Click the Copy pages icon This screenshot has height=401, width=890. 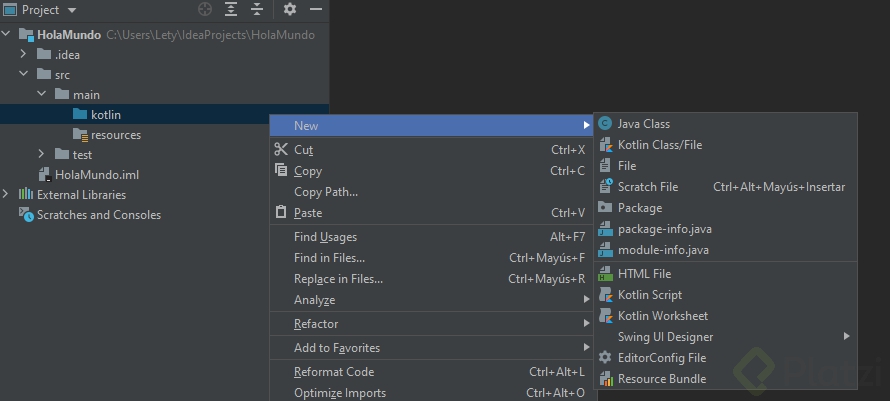(281, 170)
